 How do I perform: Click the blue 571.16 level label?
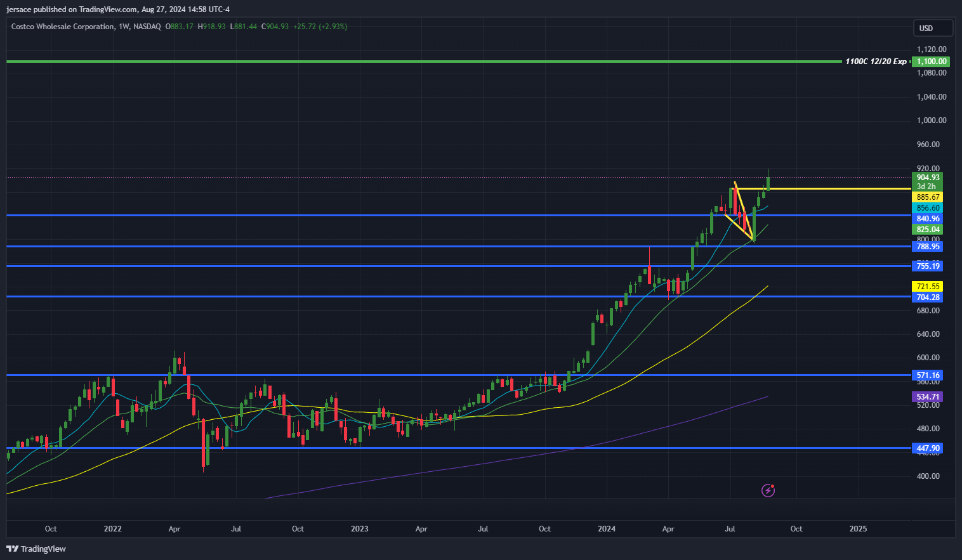927,375
